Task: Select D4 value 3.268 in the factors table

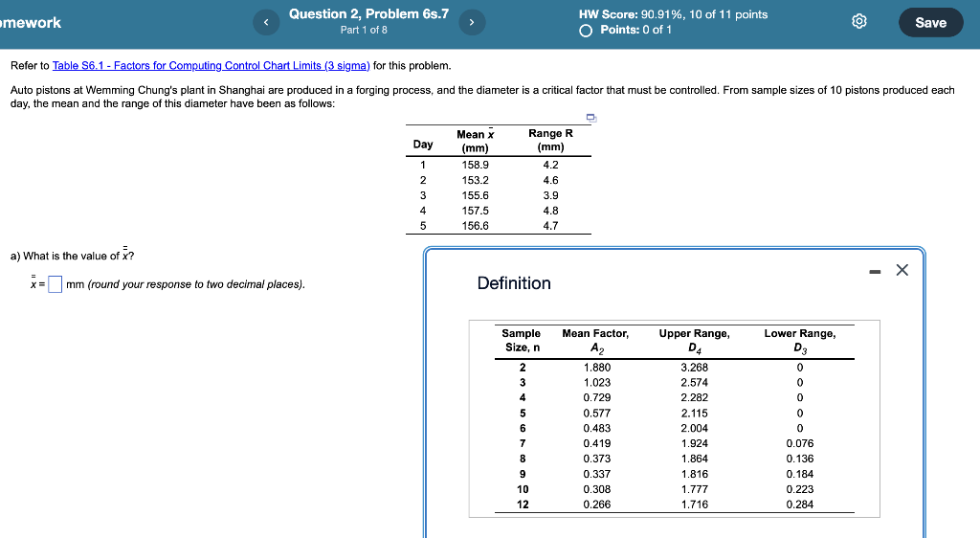Action: [x=695, y=368]
